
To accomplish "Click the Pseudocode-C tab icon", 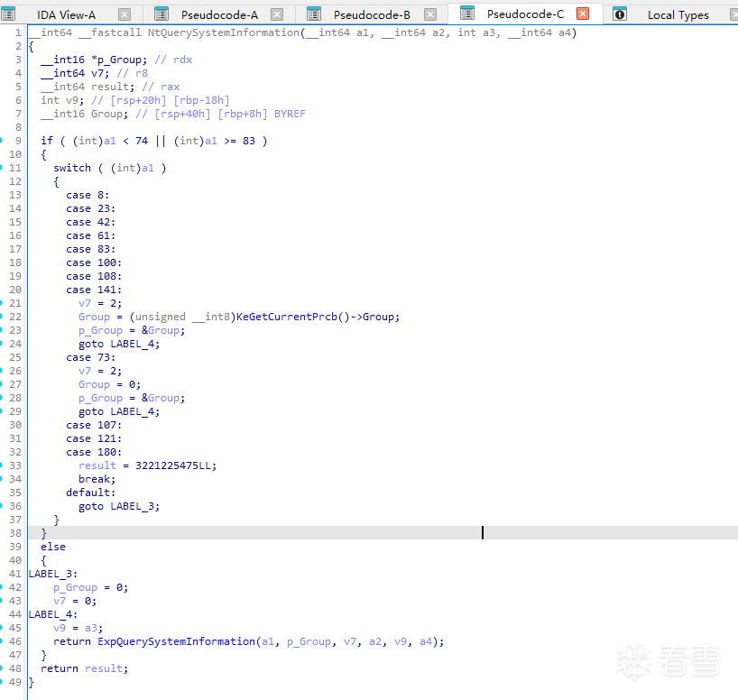I will pyautogui.click(x=467, y=14).
